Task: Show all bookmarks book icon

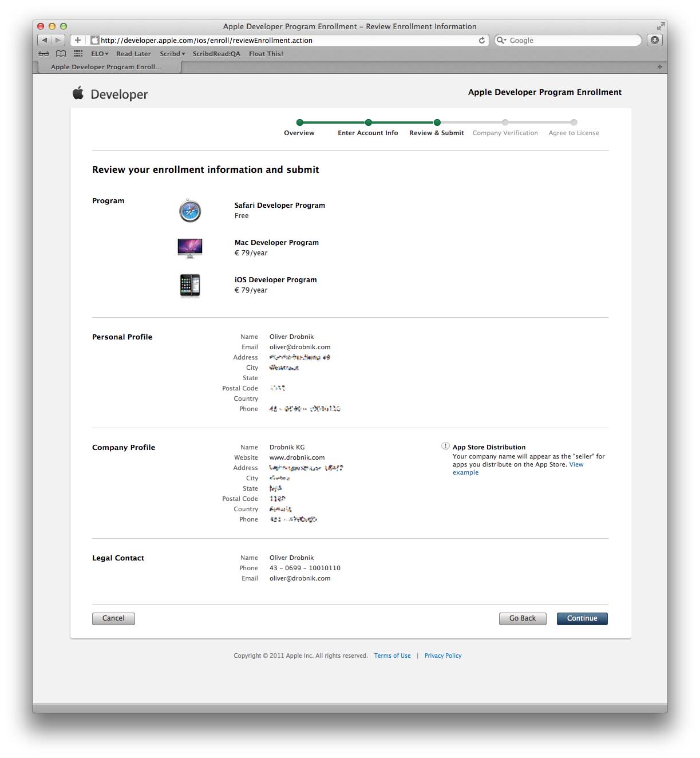Action: pos(61,54)
